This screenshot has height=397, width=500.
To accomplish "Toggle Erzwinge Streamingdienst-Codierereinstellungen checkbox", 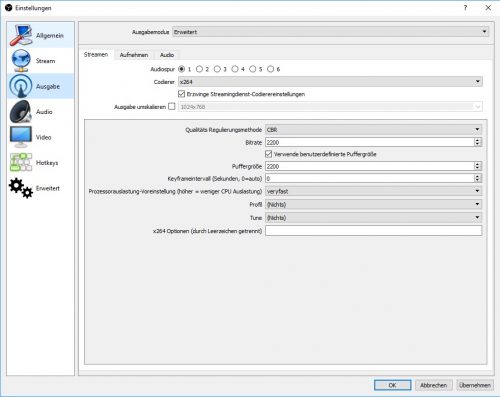I will point(181,94).
